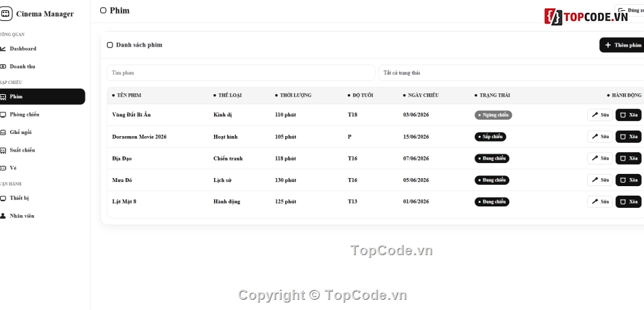
Task: Click the Hoạt hình genre cell
Action: [x=226, y=137]
